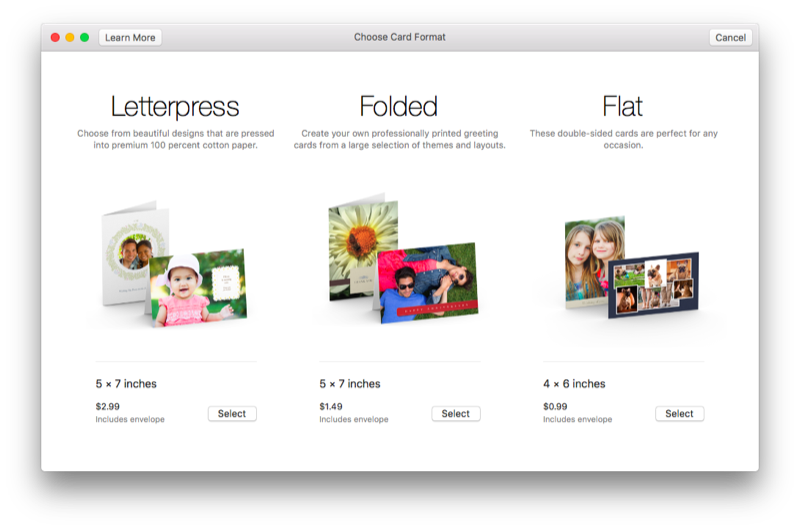Click the Learn More button

coord(130,38)
